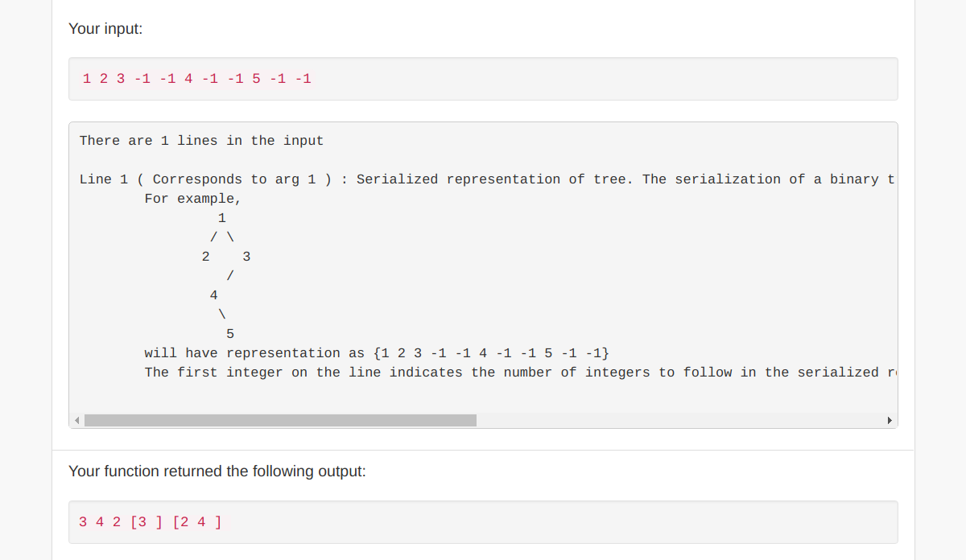Click "Your function returned the following output:" heading
966x560 pixels.
click(x=217, y=471)
